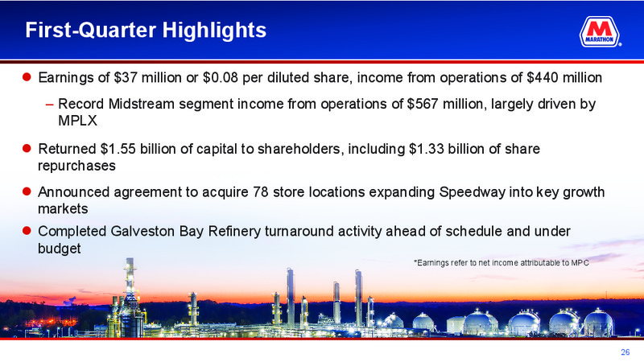Click the Marathon logo
Screen dimensions: 644x362
[600, 31]
